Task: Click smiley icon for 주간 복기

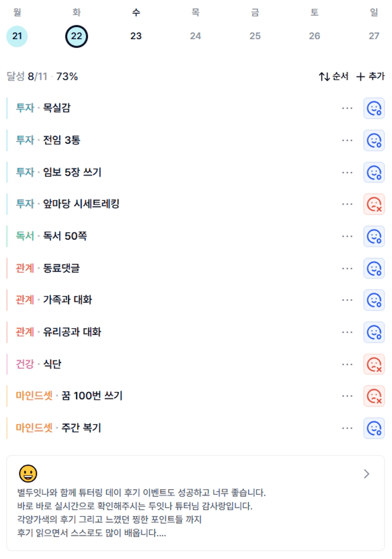Action: point(374,428)
